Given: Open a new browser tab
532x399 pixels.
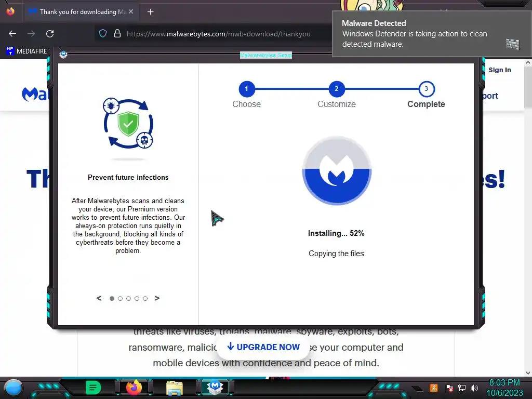Looking at the screenshot, I should (x=150, y=12).
